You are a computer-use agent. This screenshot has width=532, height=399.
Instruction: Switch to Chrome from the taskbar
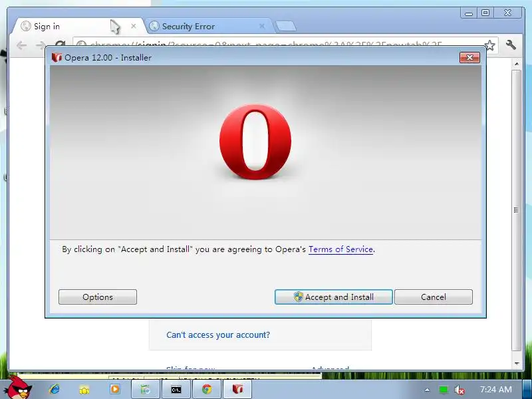[207, 390]
